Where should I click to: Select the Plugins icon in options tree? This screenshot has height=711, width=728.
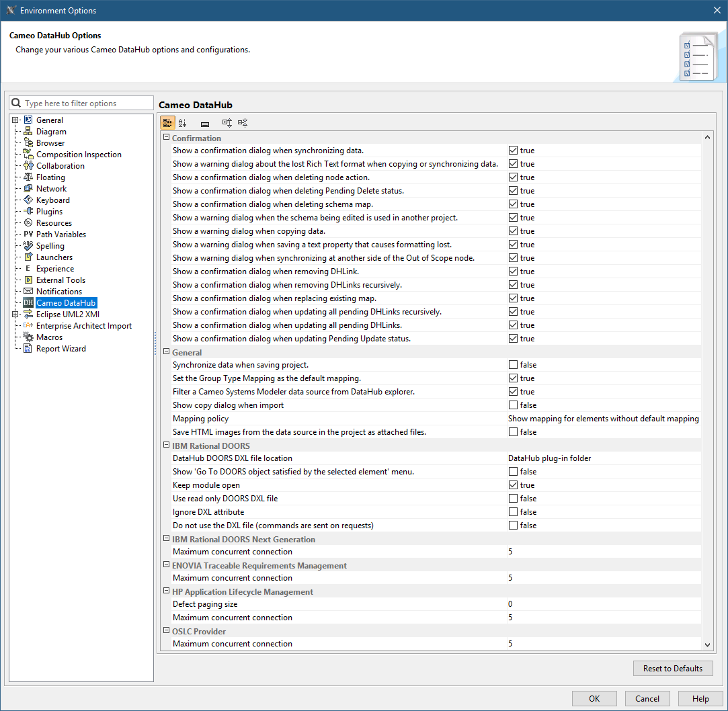[x=28, y=212]
